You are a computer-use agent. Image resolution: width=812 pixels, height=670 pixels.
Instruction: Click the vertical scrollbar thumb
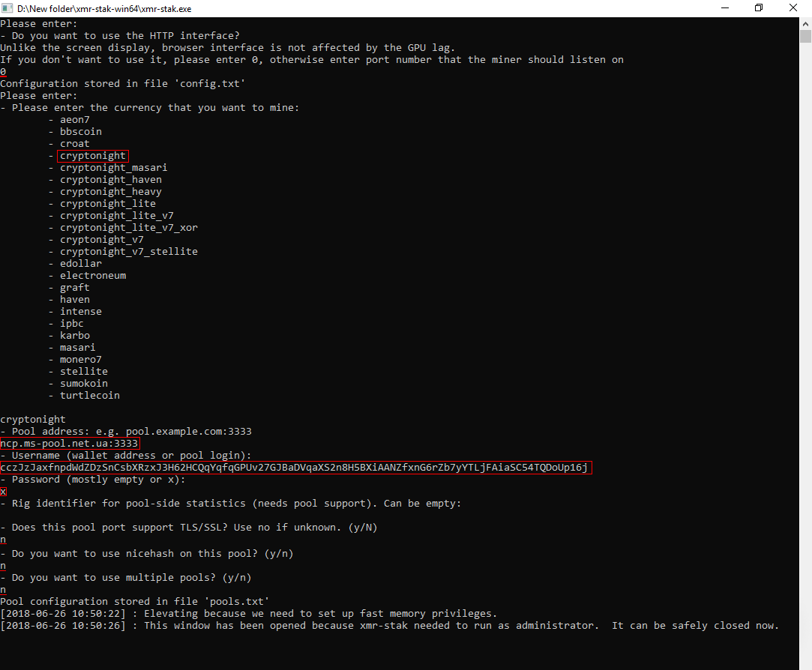[x=805, y=36]
